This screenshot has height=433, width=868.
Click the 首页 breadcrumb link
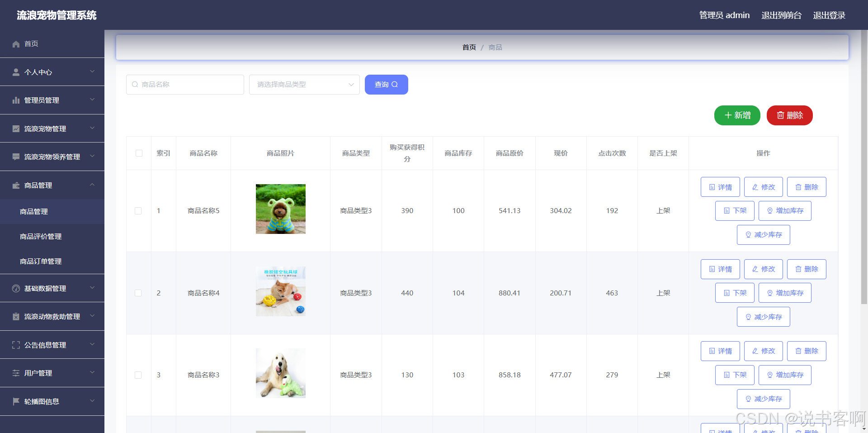469,48
